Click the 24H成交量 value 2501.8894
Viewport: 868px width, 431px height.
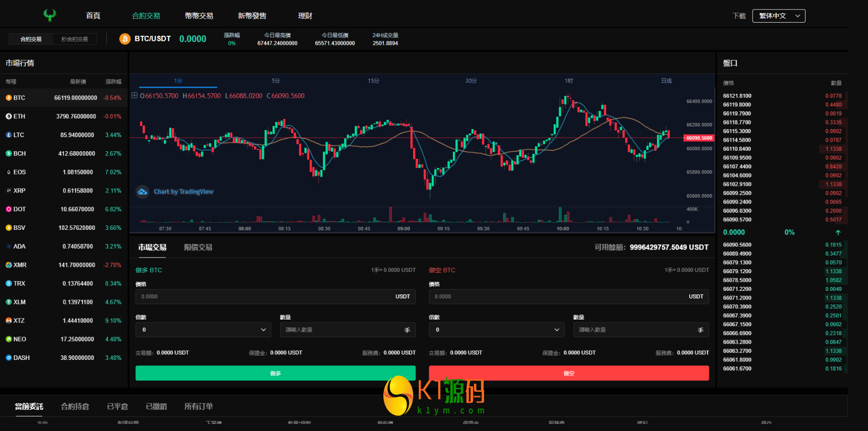385,43
